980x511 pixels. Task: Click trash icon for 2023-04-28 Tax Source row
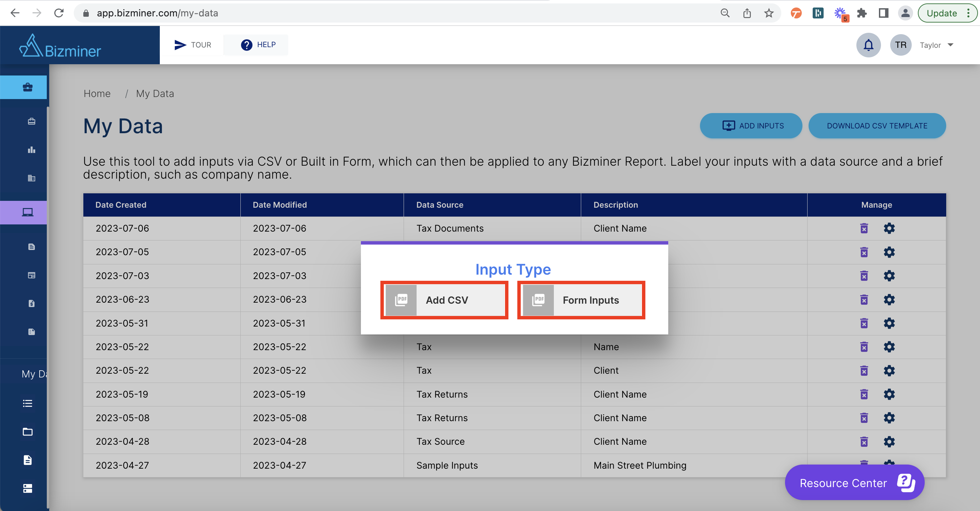click(864, 441)
